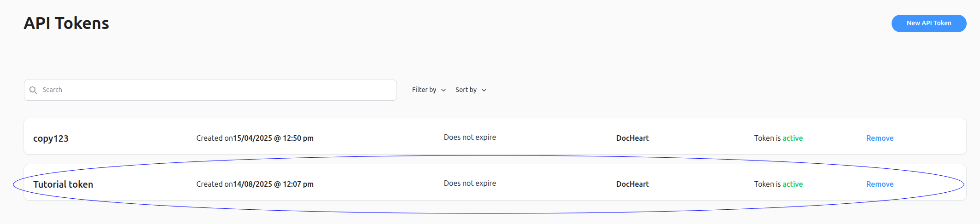Click the chevron arrow beside Filter by
The image size is (980, 224).
pos(443,91)
